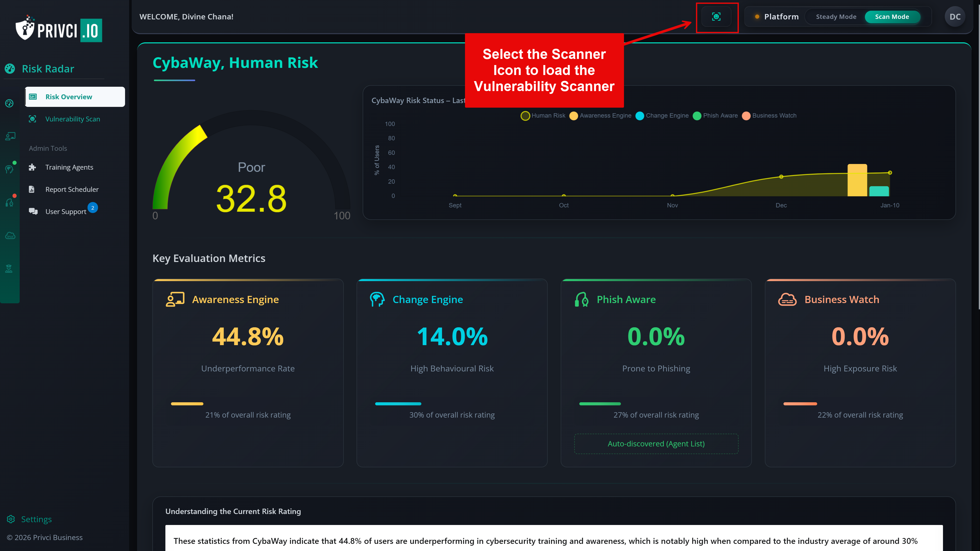Open the DC profile avatar menu

(x=954, y=17)
